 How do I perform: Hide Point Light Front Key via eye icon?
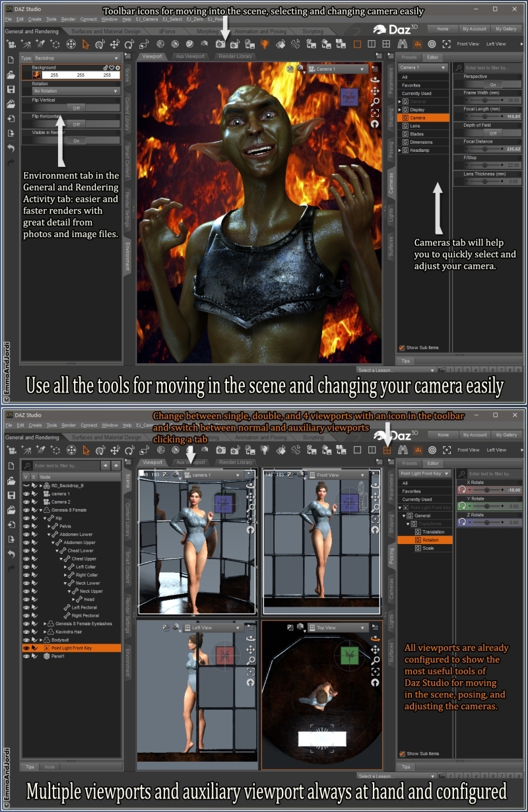[26, 648]
